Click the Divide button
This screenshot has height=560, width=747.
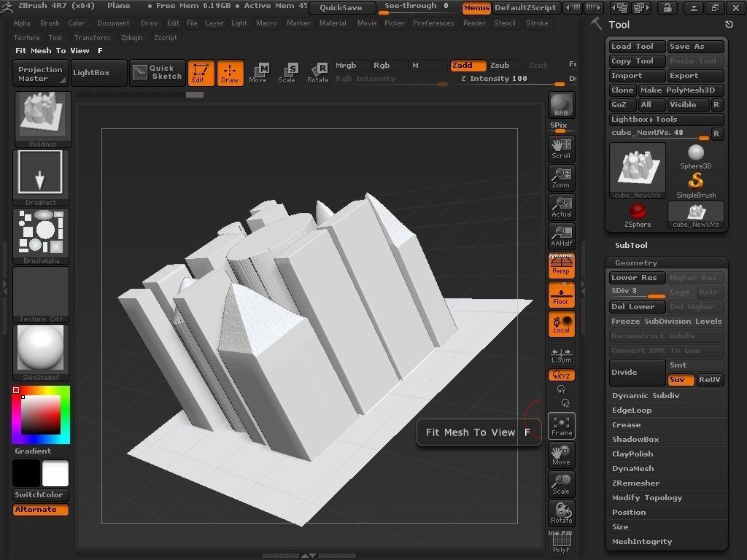click(637, 373)
